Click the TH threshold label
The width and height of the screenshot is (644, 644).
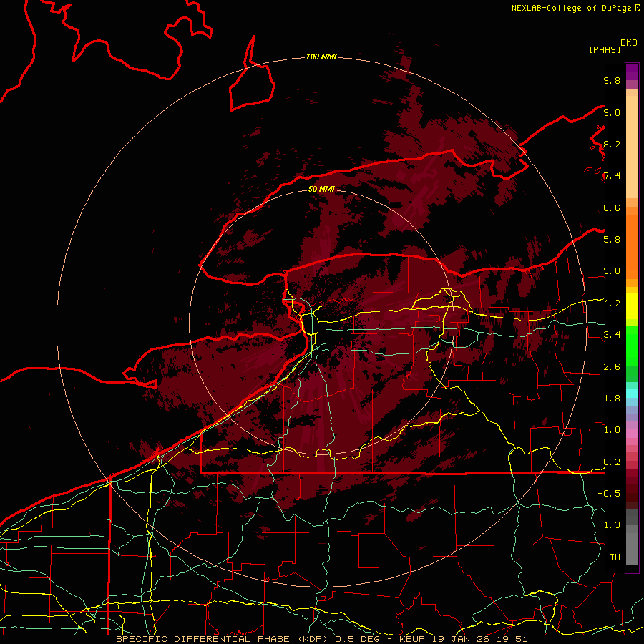[x=615, y=557]
